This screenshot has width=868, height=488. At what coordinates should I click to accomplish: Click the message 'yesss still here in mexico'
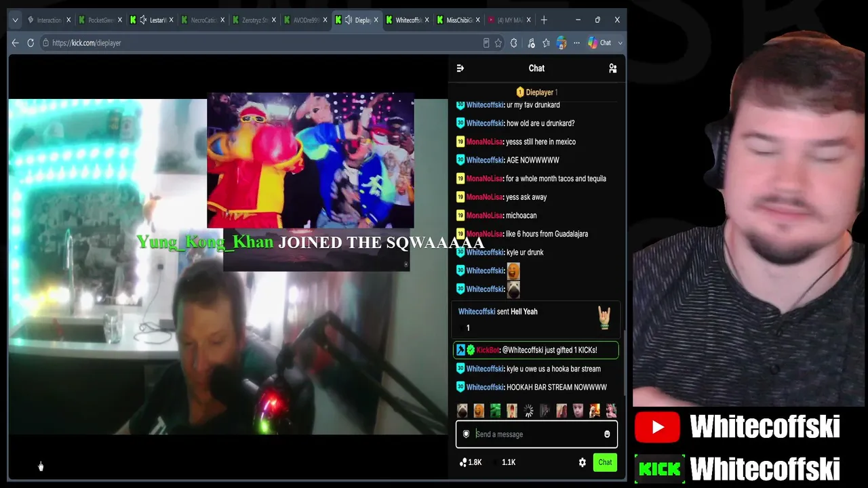click(540, 142)
